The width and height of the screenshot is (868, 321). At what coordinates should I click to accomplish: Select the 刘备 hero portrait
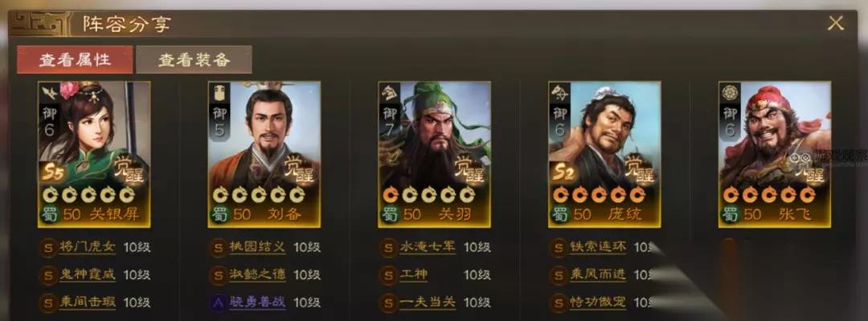(x=264, y=154)
